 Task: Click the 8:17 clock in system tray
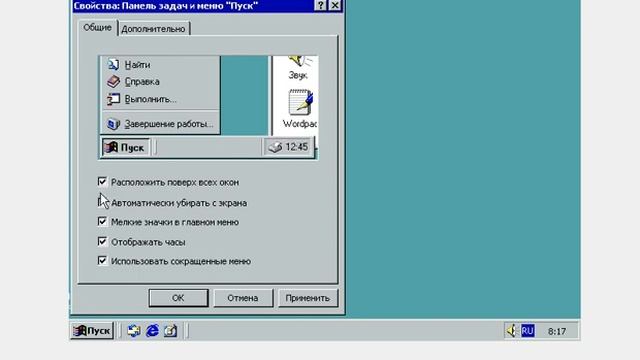[557, 331]
